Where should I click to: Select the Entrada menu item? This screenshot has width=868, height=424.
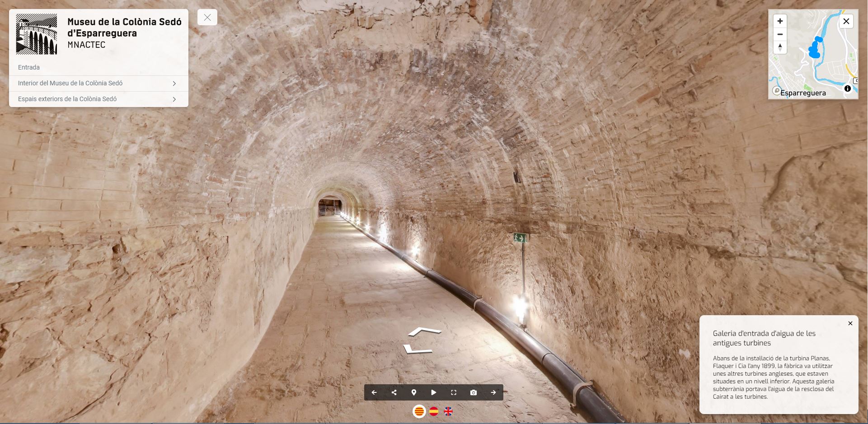(x=29, y=67)
